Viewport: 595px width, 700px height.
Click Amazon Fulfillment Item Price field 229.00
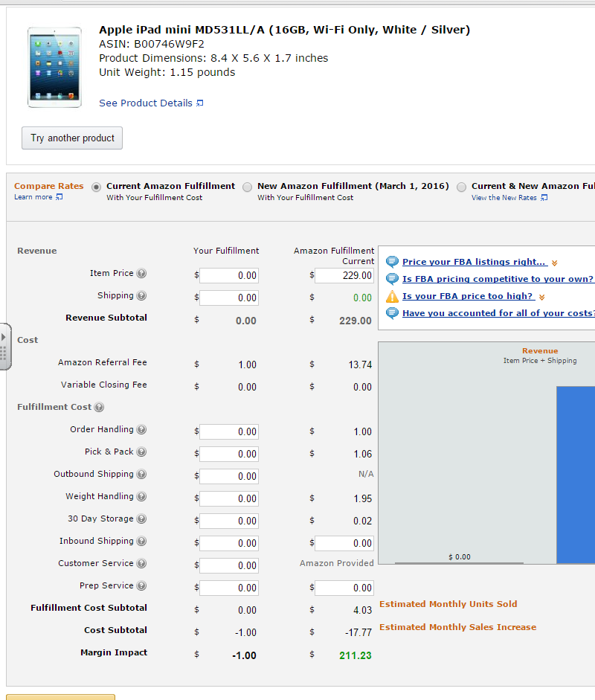(344, 275)
